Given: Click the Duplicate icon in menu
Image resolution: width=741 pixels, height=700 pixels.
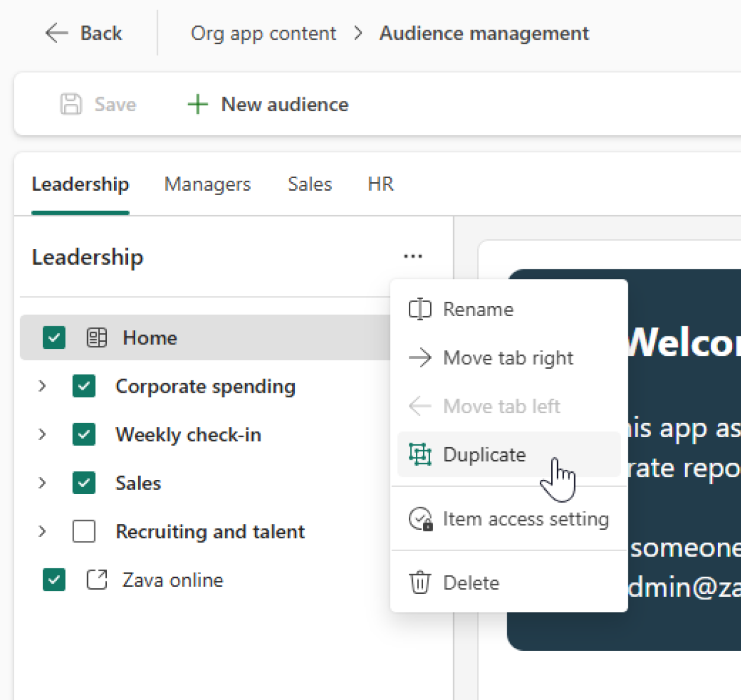Looking at the screenshot, I should [x=420, y=454].
